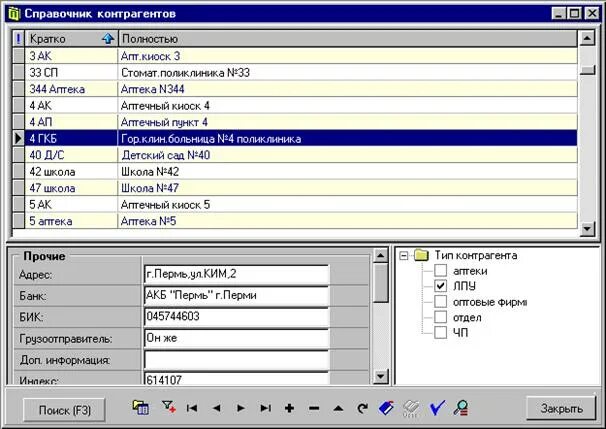
Task: Click the Тип контрагента folder icon
Action: click(421, 255)
